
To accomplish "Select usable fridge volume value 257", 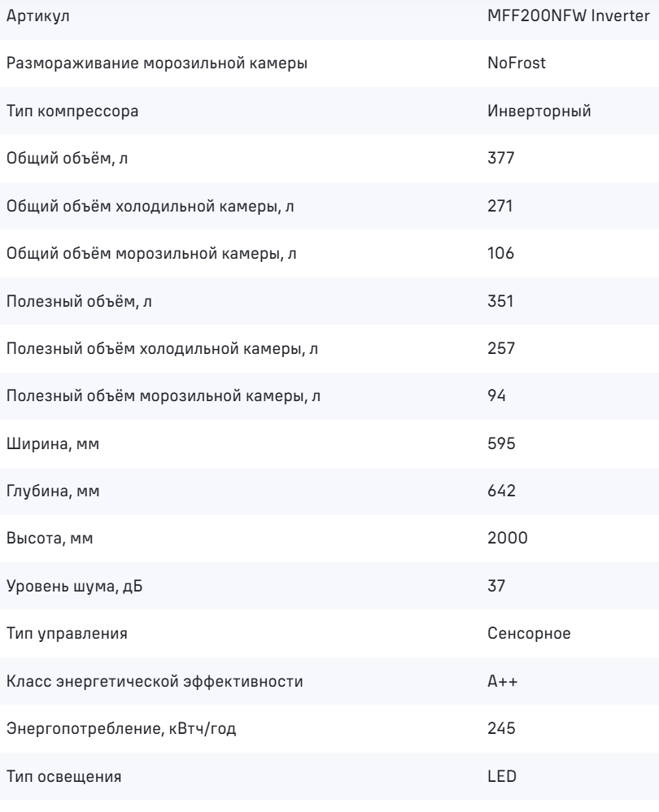I will tap(501, 348).
